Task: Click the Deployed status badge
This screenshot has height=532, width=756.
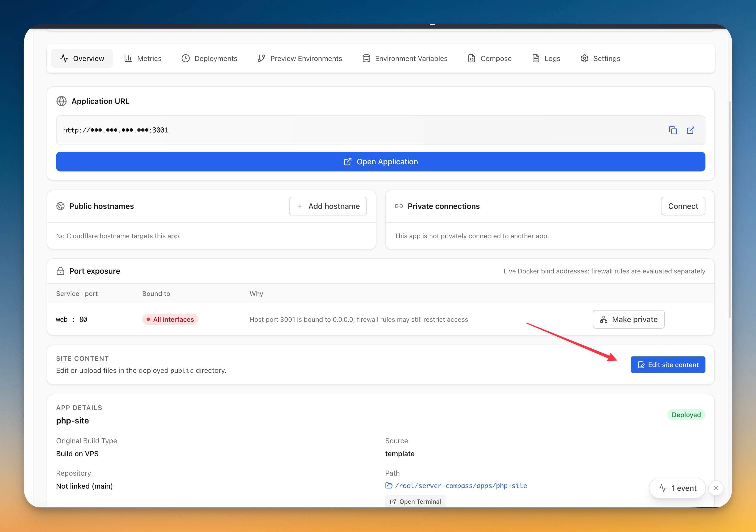Action: click(x=686, y=415)
